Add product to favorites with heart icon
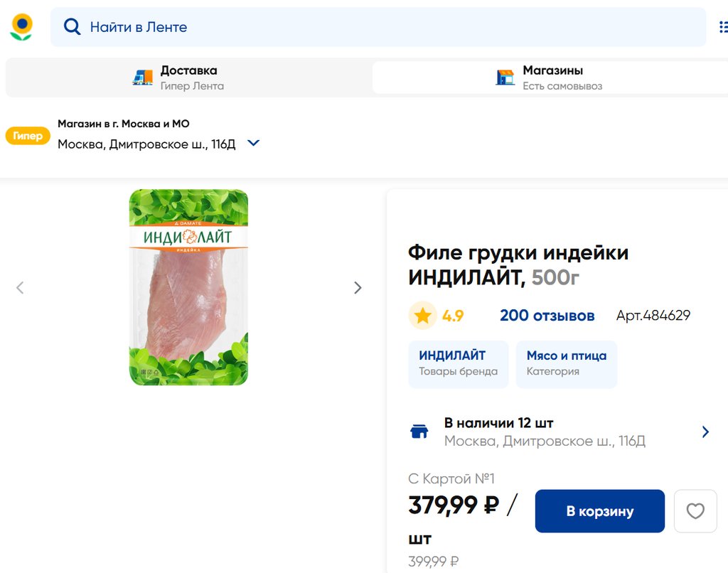The height and width of the screenshot is (573, 728). click(695, 511)
